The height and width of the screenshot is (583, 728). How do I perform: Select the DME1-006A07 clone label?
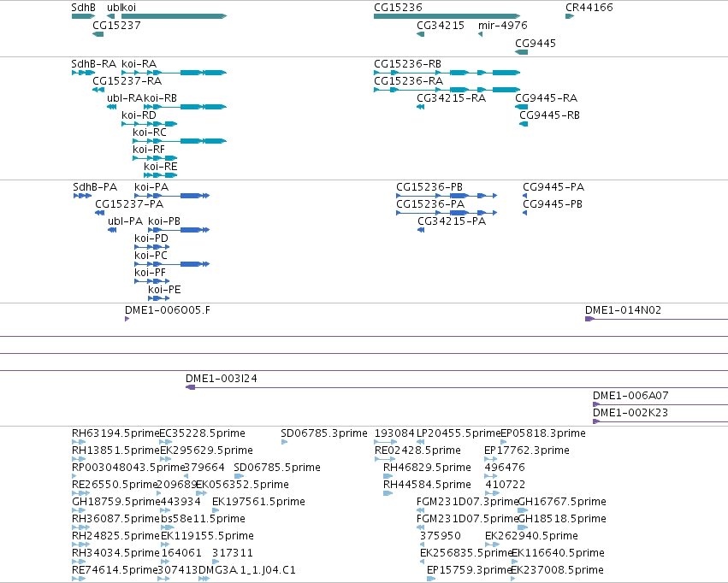631,396
